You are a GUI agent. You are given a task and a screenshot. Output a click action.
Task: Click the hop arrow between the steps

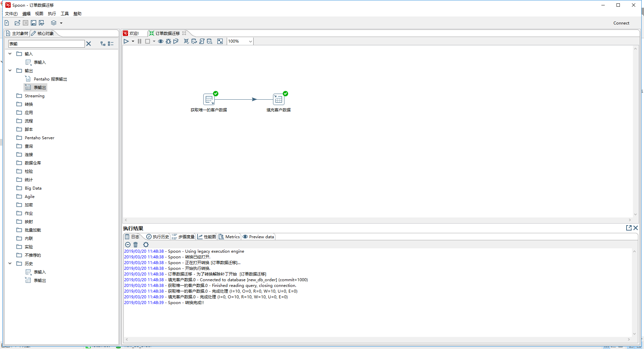254,99
